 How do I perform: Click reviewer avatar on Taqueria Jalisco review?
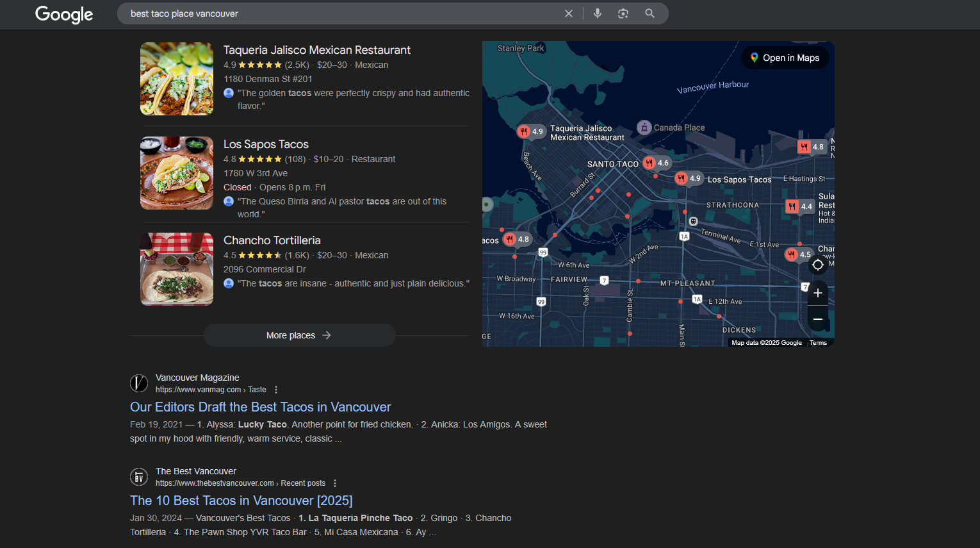[x=229, y=93]
